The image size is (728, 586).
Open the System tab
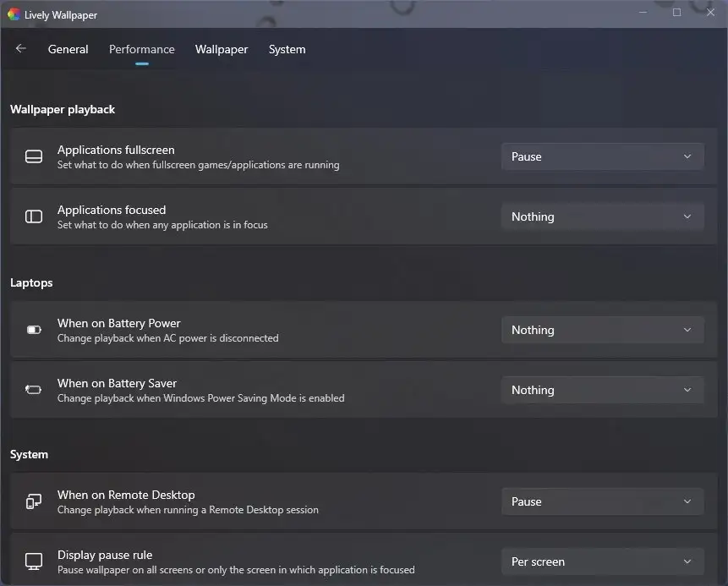(x=287, y=49)
